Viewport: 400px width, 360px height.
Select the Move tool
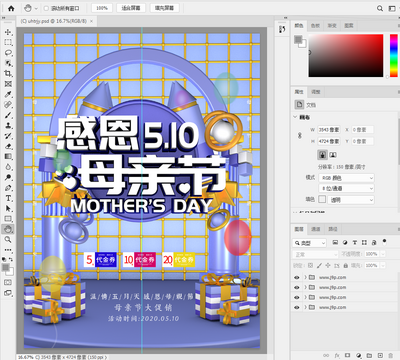(8, 32)
